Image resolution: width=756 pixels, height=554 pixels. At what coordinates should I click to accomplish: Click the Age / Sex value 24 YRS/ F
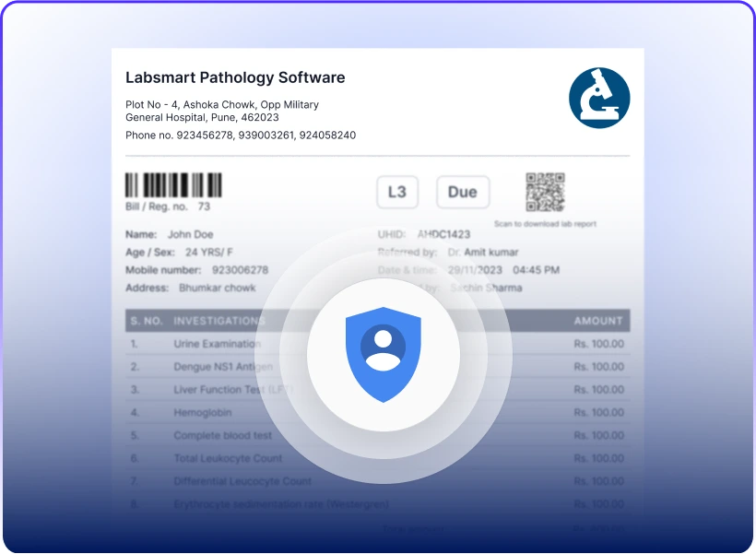click(x=208, y=253)
